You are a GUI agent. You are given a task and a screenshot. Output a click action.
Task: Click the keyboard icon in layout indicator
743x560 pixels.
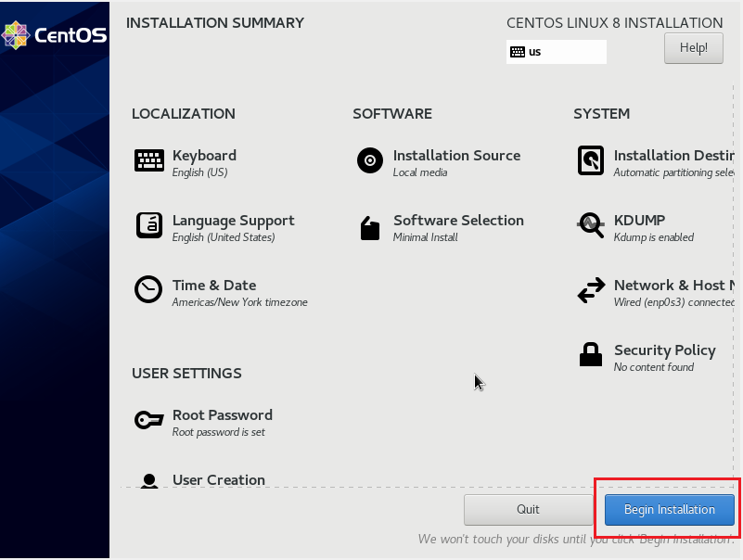[x=518, y=52]
